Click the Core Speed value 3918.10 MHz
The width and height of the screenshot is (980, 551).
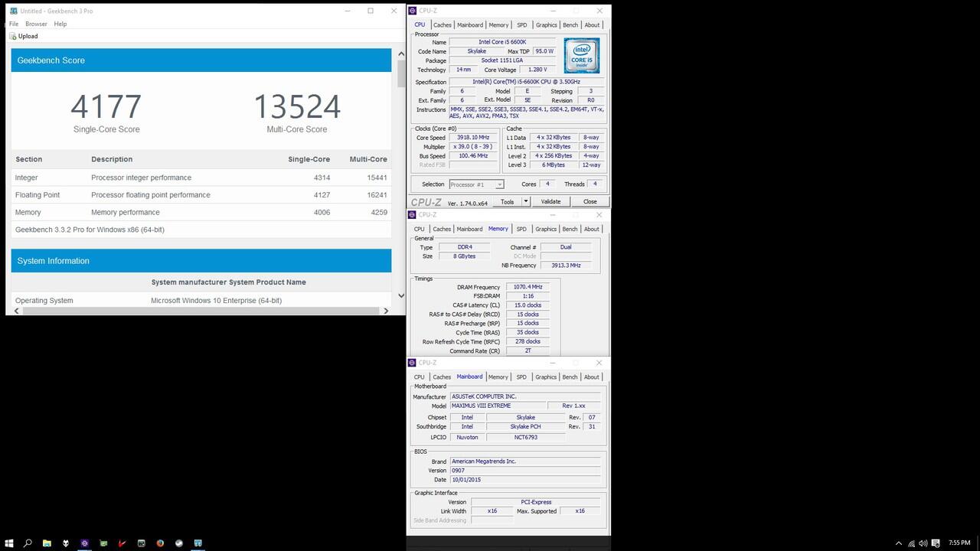pos(473,138)
